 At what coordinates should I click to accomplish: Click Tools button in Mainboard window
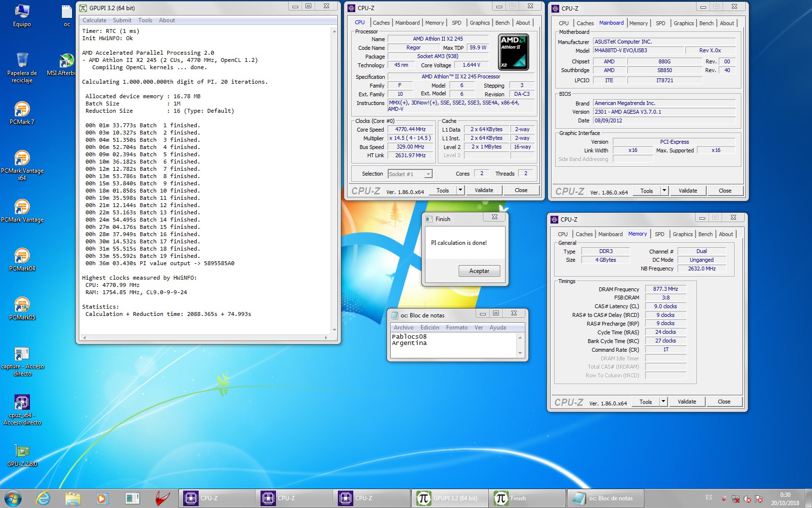647,191
